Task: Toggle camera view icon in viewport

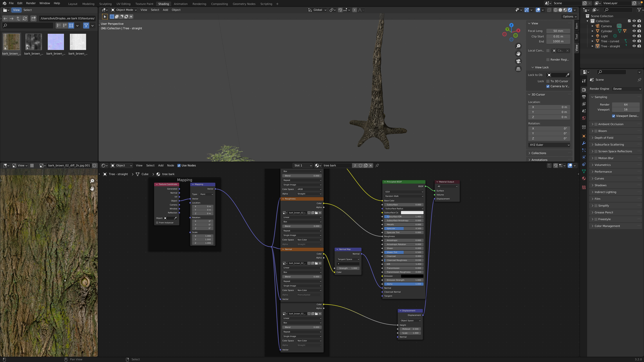Action: coord(518,61)
